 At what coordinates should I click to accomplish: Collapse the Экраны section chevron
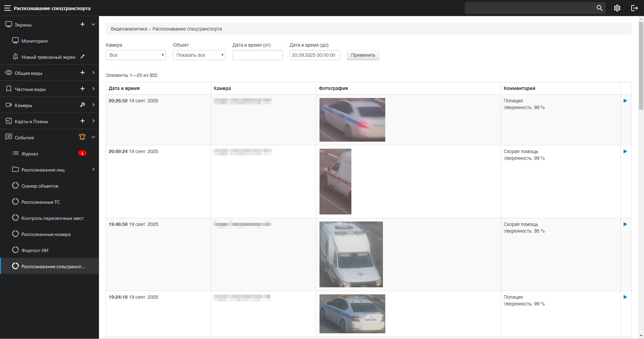[93, 25]
